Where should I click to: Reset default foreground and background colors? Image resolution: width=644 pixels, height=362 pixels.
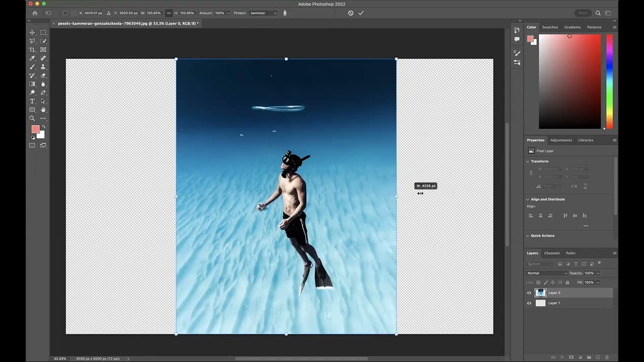tap(33, 137)
